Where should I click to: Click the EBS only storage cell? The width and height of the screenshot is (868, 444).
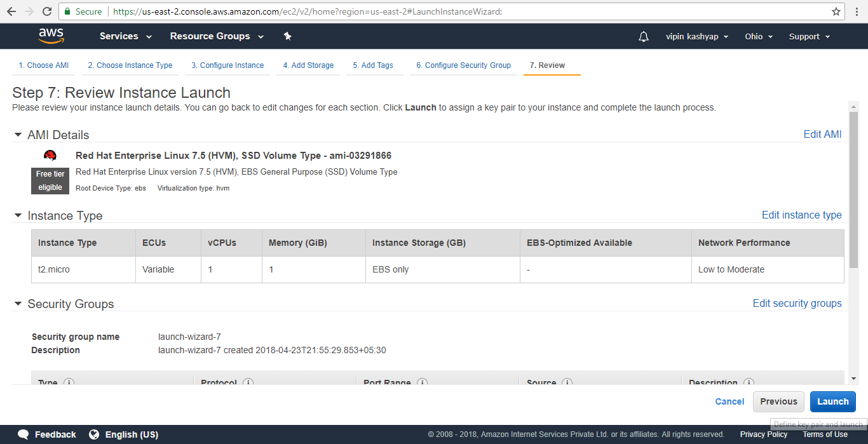[x=442, y=269]
